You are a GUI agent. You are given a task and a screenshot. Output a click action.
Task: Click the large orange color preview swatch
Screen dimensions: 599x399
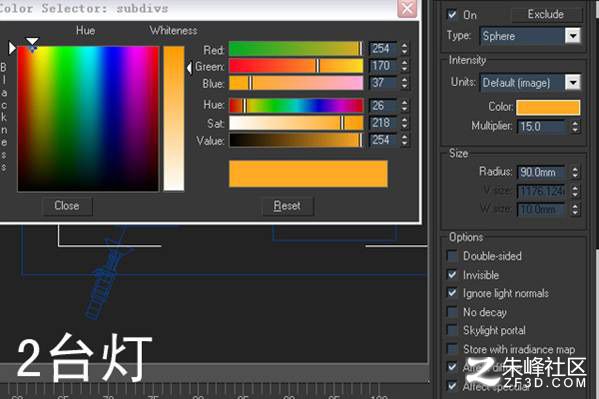[x=308, y=174]
